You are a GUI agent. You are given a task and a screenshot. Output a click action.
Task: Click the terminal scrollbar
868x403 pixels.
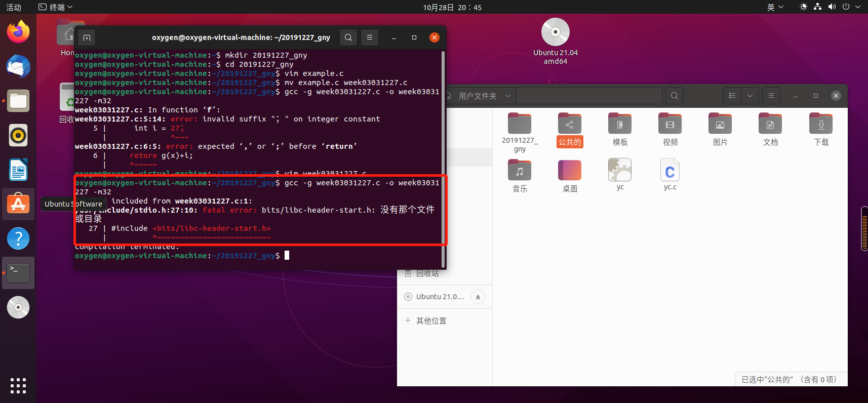coord(443,159)
